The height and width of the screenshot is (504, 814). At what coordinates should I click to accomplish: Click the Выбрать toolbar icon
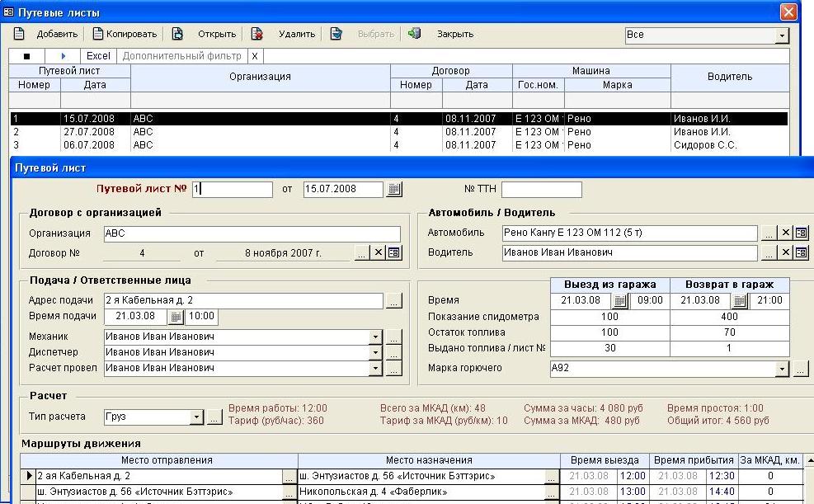click(336, 35)
